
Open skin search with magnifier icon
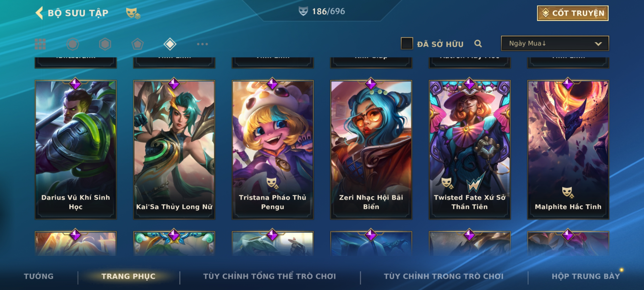(478, 44)
